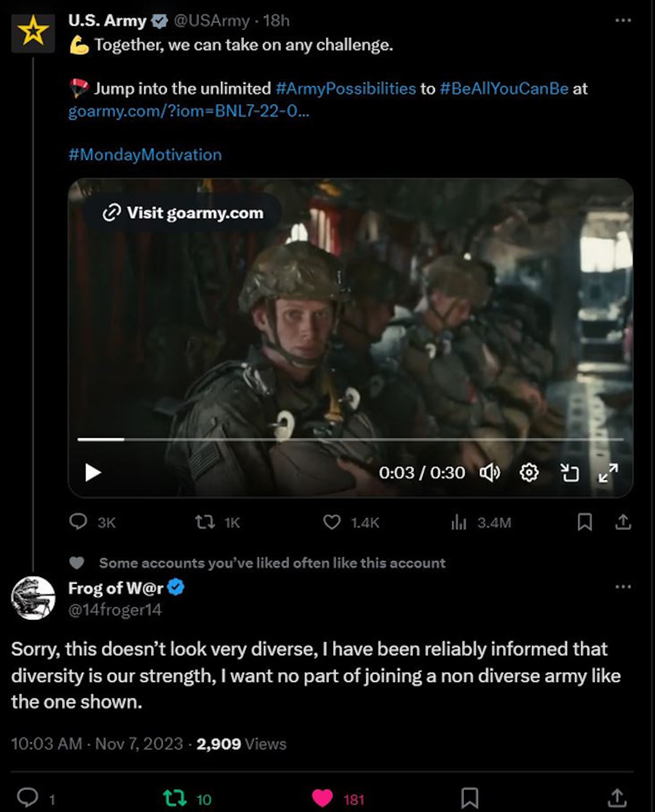
Task: Reply to the U.S. Army tweet
Action: tap(79, 523)
